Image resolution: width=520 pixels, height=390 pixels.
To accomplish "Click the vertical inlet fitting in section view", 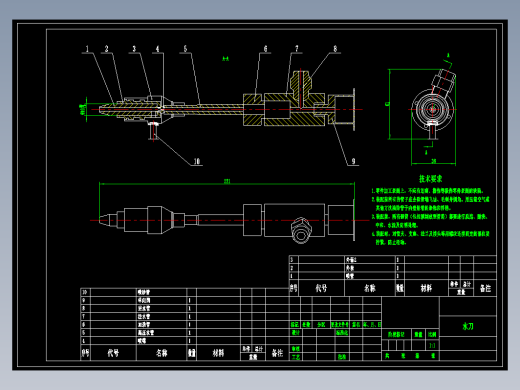I will click(x=301, y=83).
